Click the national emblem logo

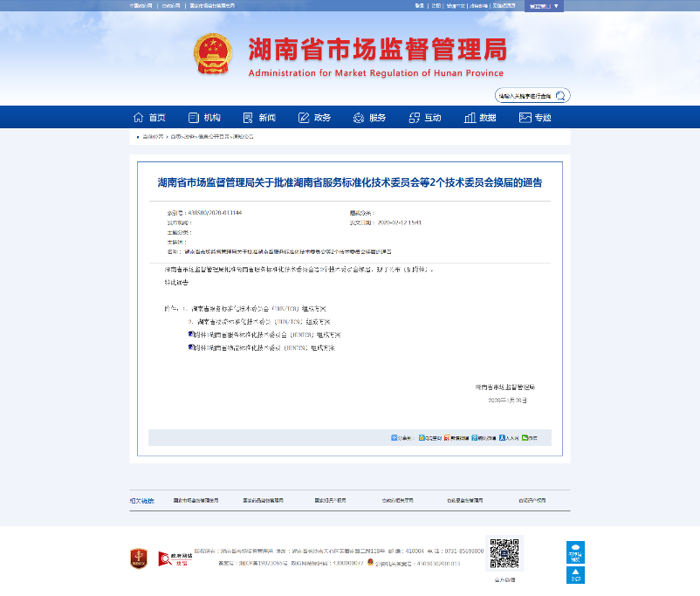pos(214,56)
